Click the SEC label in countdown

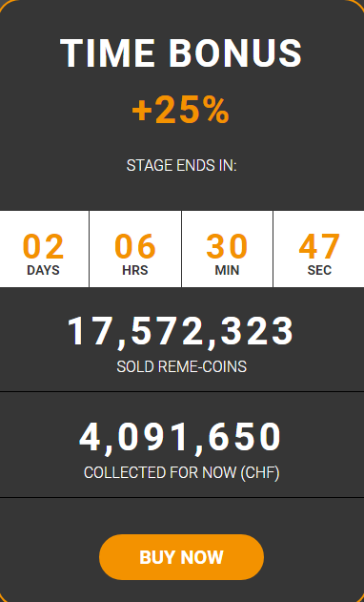[x=319, y=270]
